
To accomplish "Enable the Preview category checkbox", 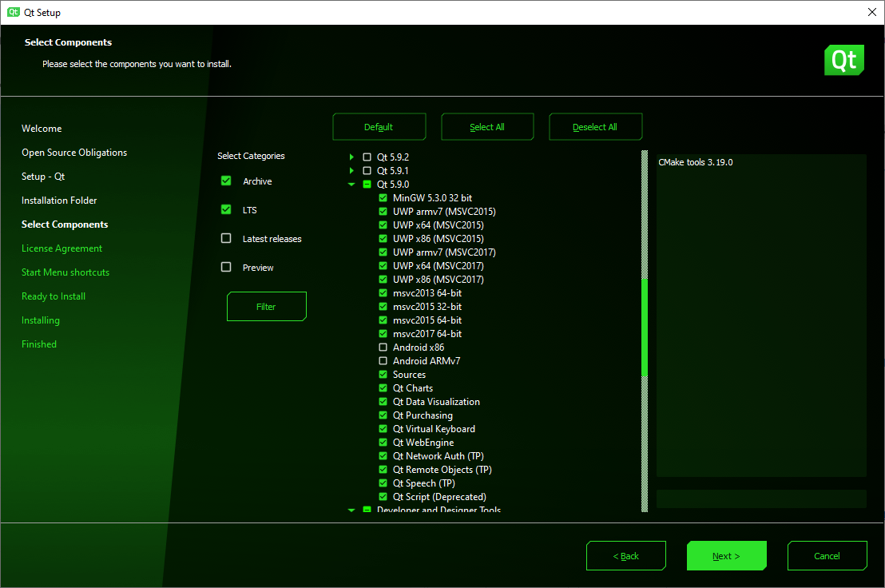I will (226, 267).
